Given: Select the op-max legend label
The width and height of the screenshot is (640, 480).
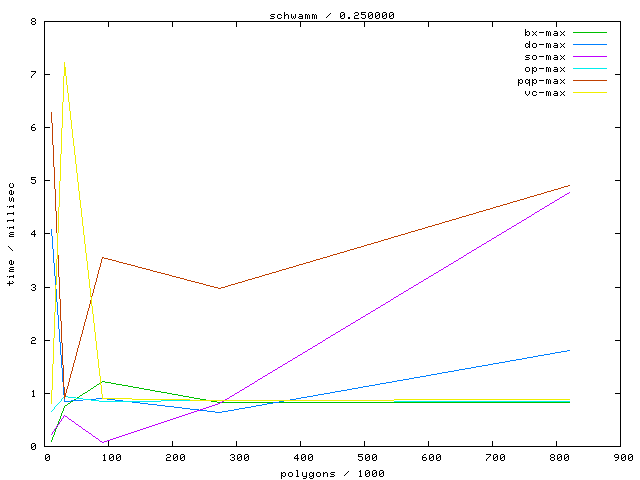Looking at the screenshot, I should pyautogui.click(x=545, y=69).
